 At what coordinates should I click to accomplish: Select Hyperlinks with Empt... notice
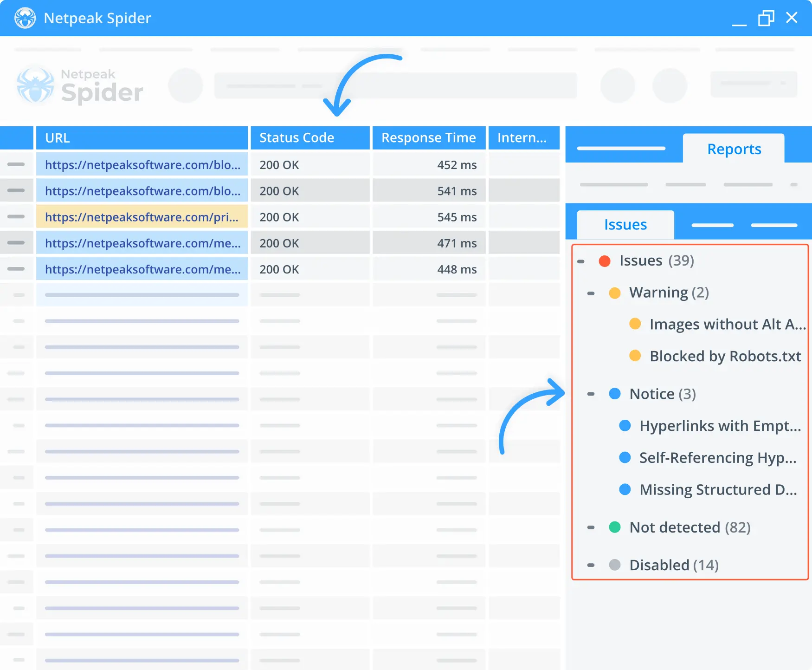[720, 426]
